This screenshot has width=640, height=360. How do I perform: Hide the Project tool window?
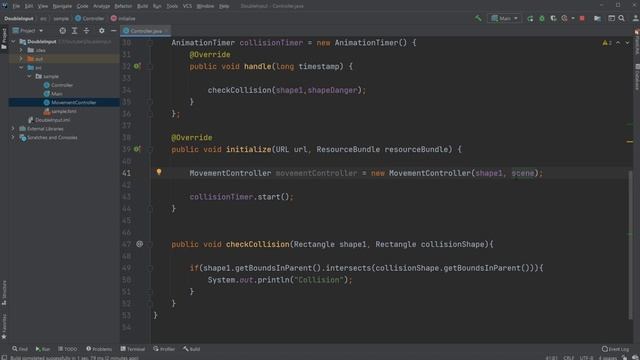pos(113,31)
